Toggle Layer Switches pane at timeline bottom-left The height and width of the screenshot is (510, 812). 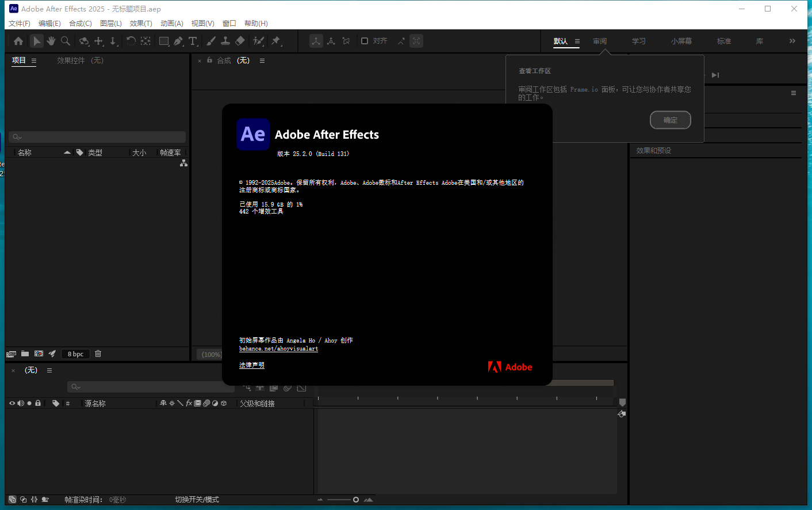12,500
